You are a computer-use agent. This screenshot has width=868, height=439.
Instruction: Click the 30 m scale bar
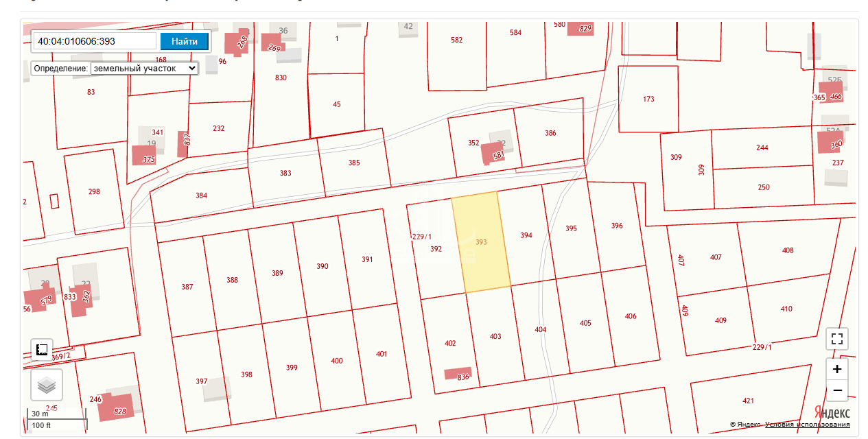pos(58,414)
